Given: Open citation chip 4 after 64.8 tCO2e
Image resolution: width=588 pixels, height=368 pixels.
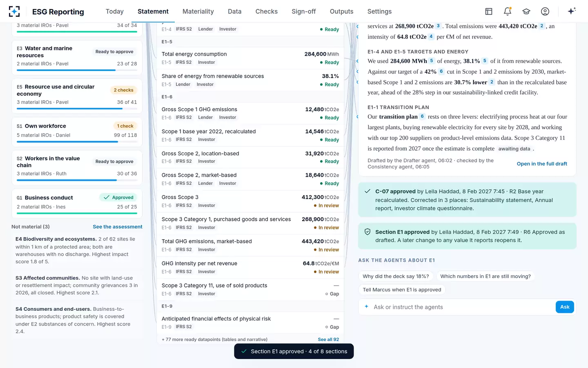Looking at the screenshot, I should 431,36.
